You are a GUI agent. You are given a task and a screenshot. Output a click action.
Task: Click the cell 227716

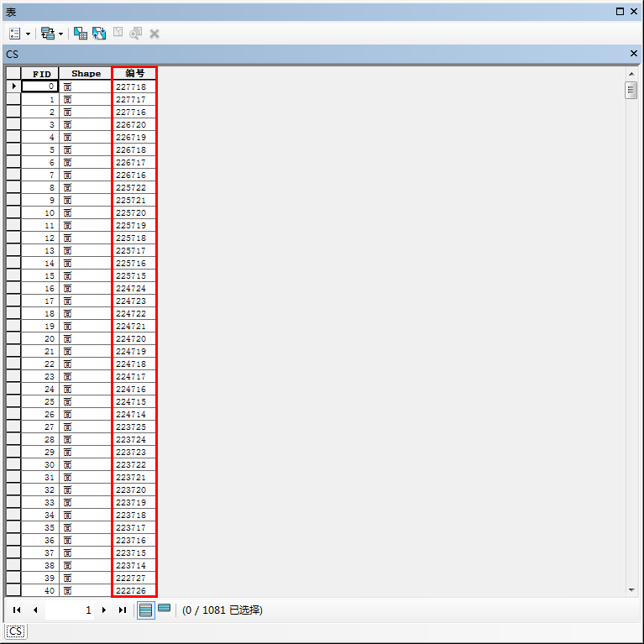134,112
